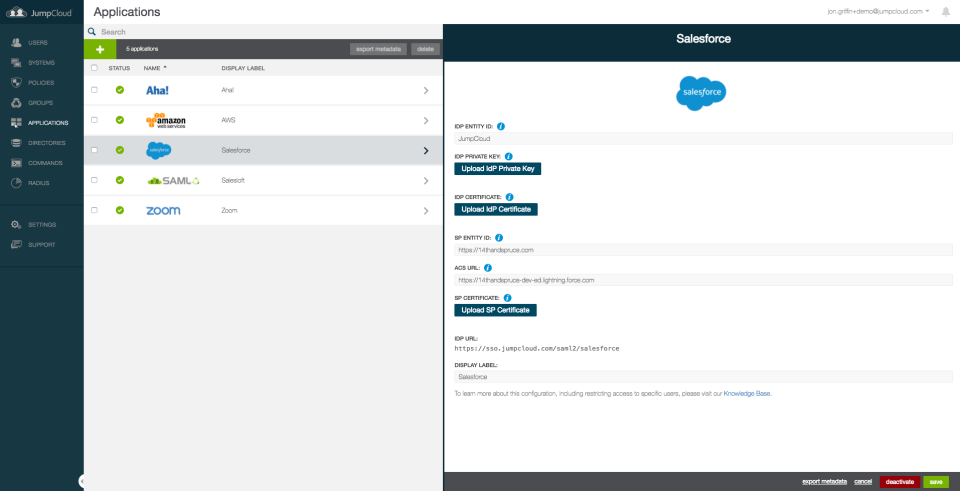Go to Settings in sidebar
This screenshot has height=491, width=960.
[42, 225]
